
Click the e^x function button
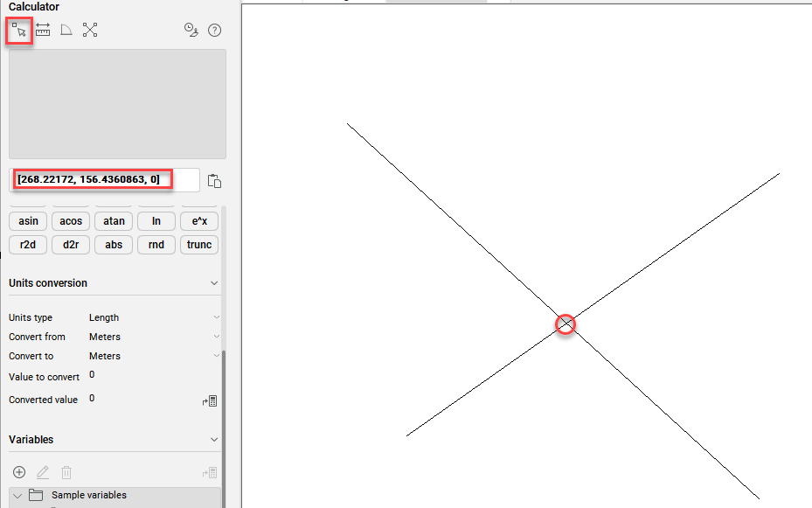point(199,221)
